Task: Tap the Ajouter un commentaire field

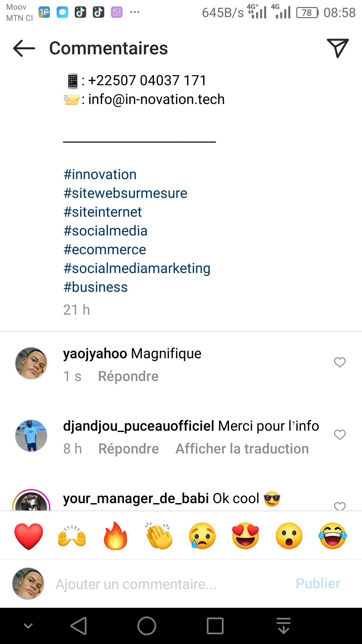Action: [x=168, y=584]
